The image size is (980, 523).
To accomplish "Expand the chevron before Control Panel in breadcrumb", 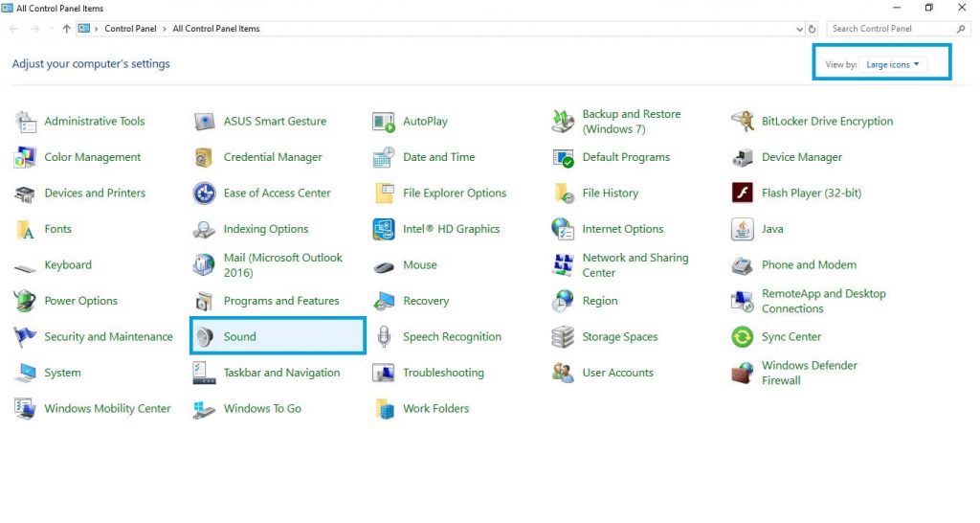I will [x=97, y=29].
